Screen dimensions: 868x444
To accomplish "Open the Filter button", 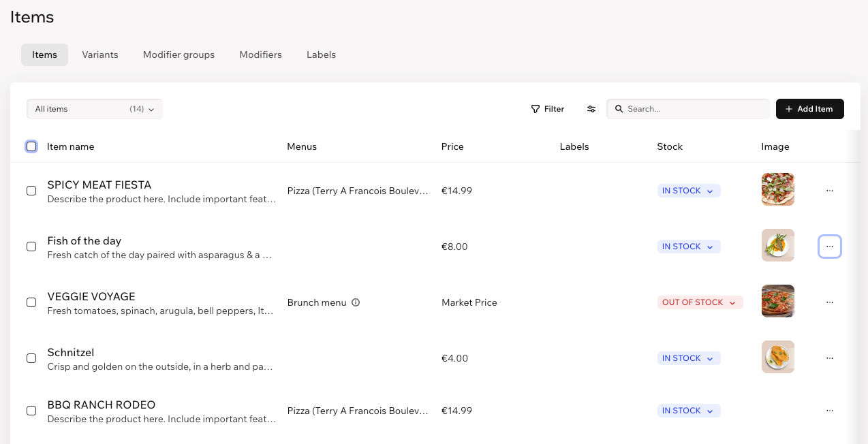I will tap(548, 109).
